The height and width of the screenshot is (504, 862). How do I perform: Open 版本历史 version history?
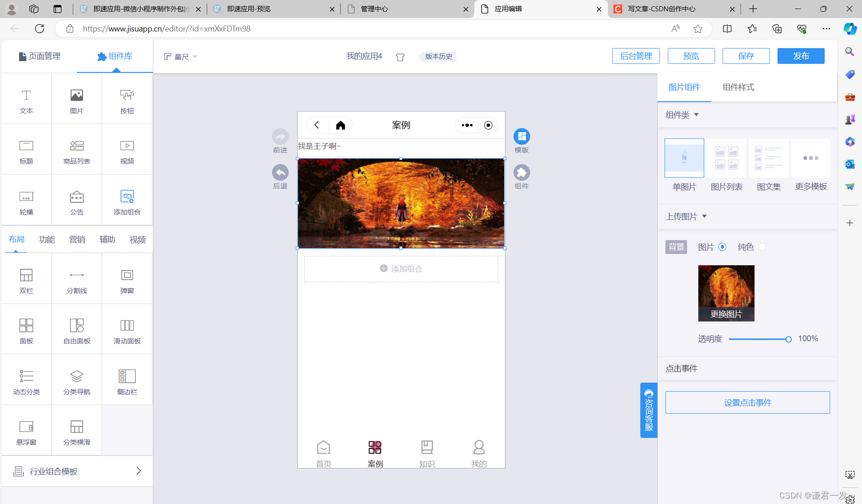point(438,57)
